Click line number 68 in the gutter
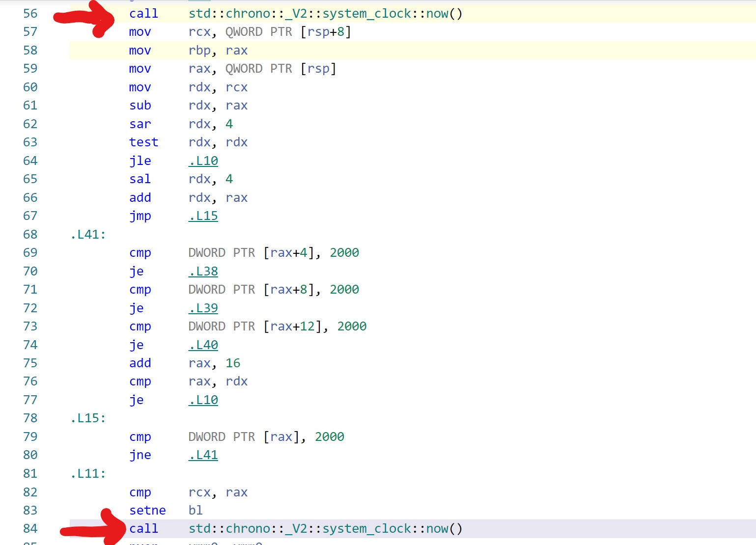756x545 pixels. coord(30,234)
